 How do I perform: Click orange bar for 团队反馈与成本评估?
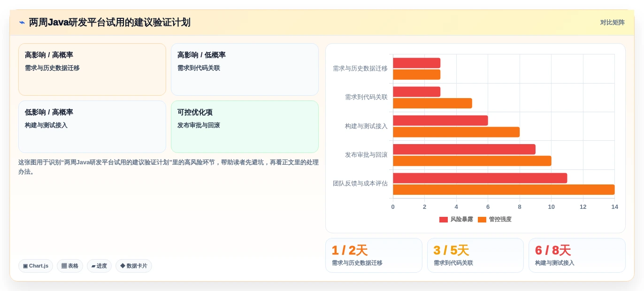504,190
